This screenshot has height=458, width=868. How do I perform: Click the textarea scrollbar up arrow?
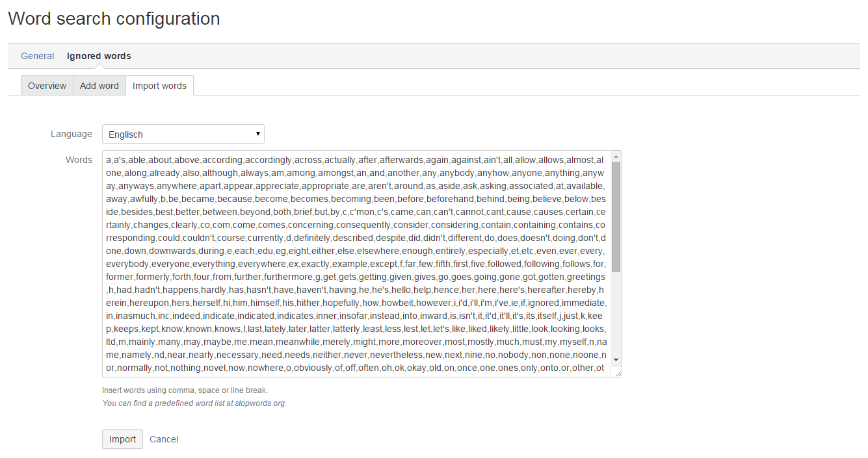tap(616, 157)
